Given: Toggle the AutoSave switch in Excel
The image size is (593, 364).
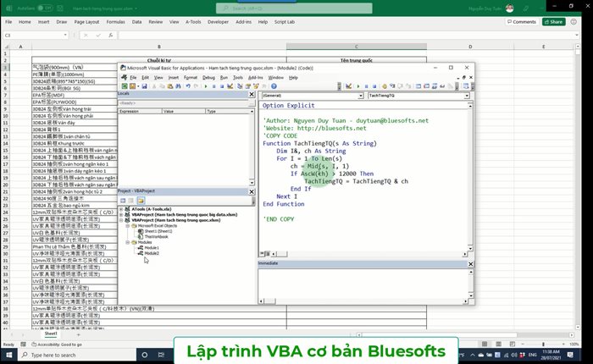Looking at the screenshot, I should click(x=36, y=6).
